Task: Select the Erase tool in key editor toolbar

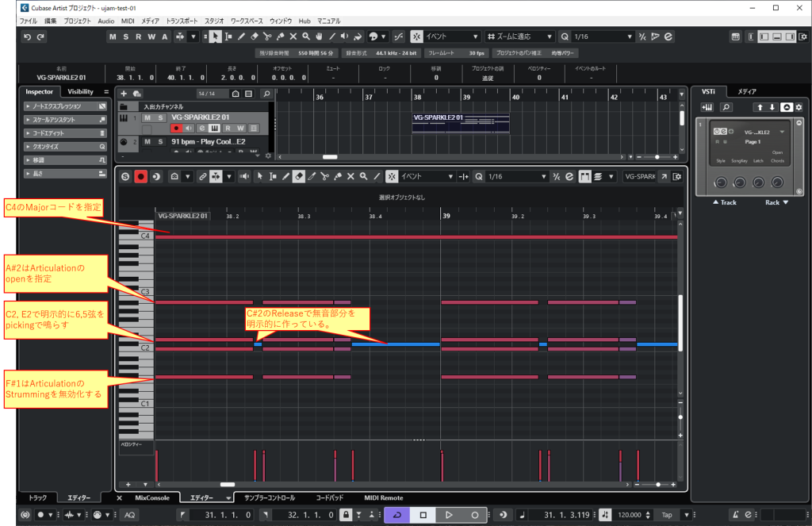Action: [298, 176]
